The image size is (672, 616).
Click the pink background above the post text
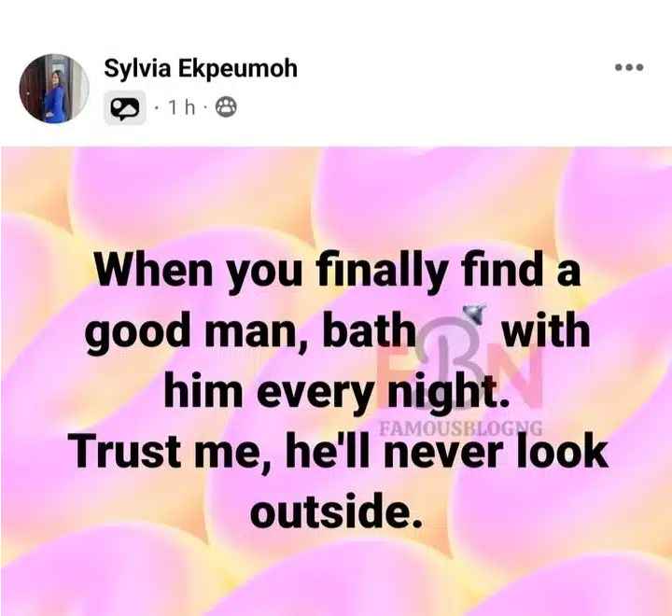pos(337,195)
